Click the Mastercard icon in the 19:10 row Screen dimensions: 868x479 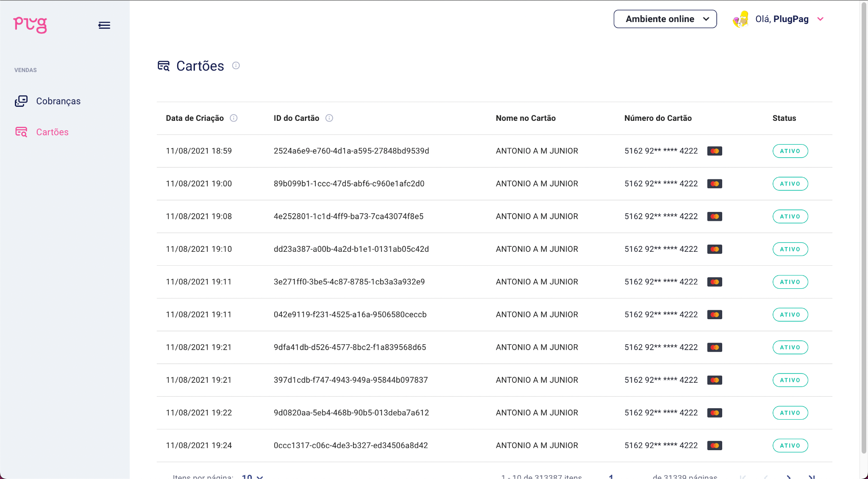pos(715,249)
